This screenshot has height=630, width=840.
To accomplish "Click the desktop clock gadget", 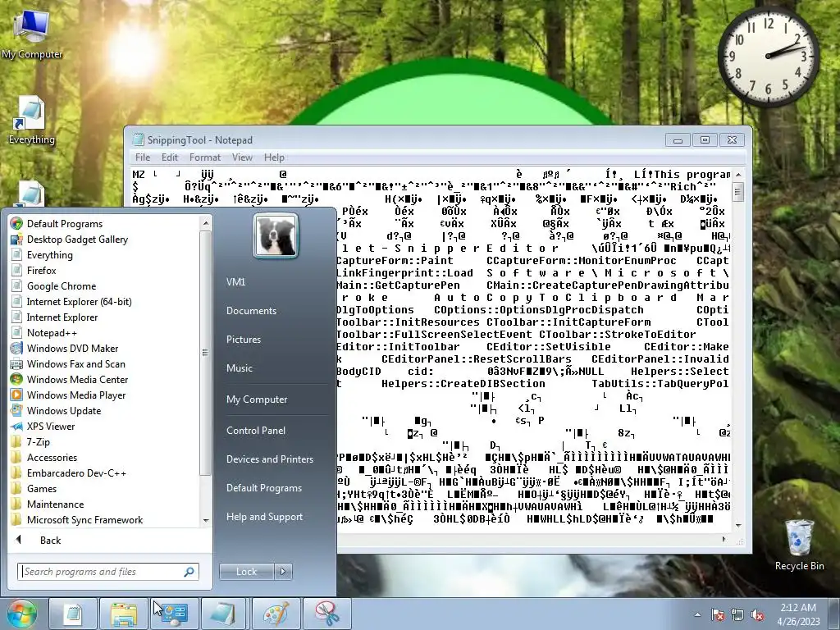I will click(768, 56).
